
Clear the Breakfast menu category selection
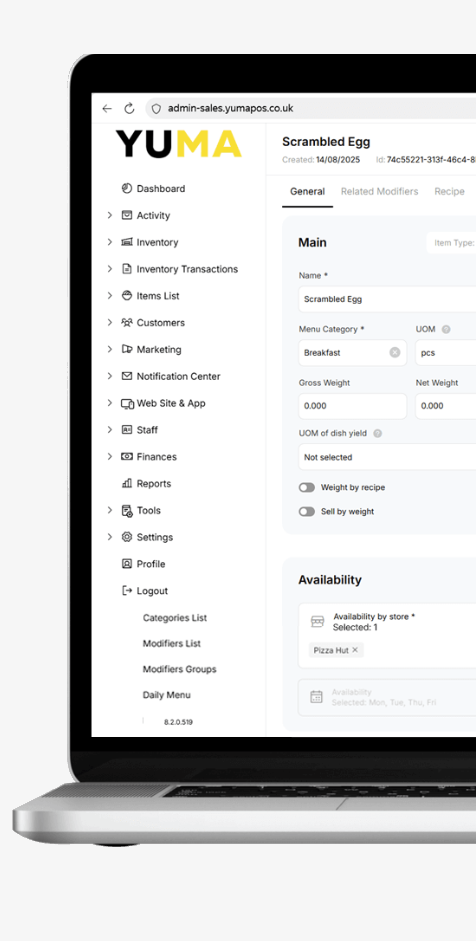395,352
